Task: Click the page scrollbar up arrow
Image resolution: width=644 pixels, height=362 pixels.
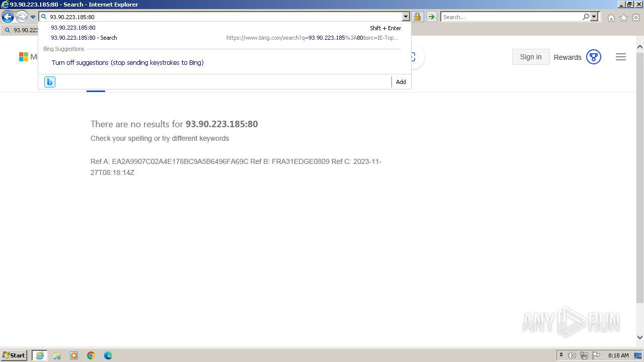Action: pyautogui.click(x=640, y=47)
